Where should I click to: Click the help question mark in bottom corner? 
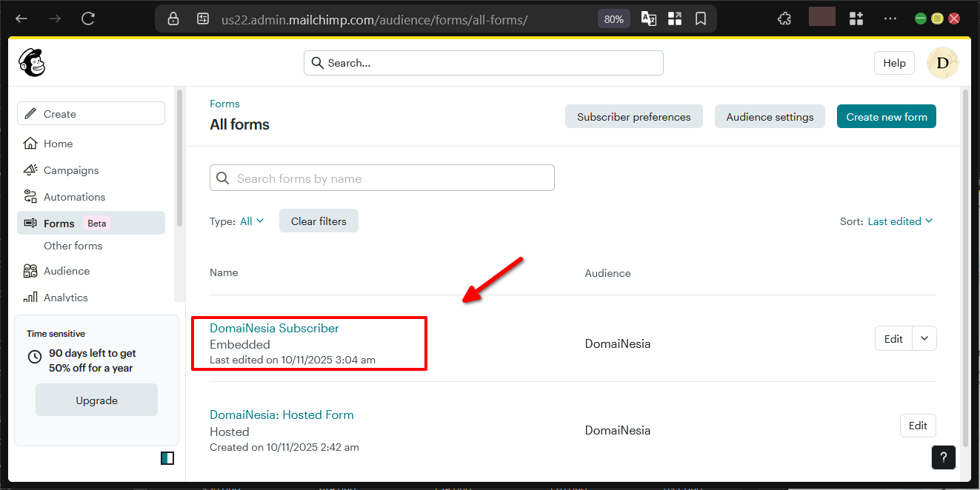[943, 457]
